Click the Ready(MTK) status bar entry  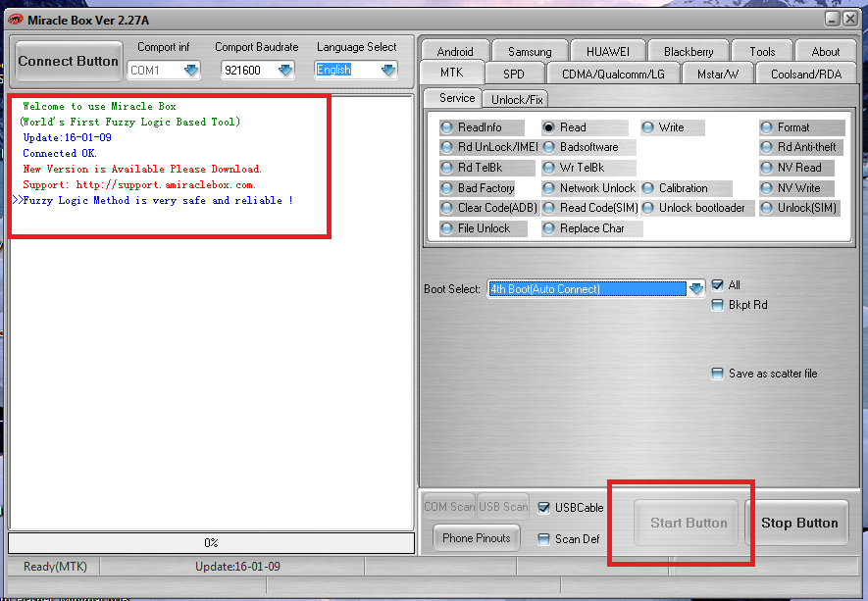click(x=55, y=567)
